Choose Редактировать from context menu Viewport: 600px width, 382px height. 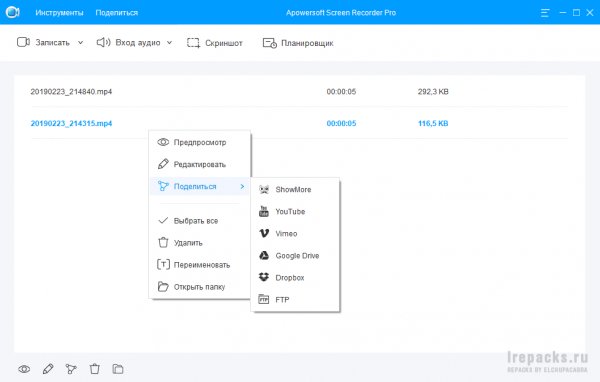tap(200, 164)
